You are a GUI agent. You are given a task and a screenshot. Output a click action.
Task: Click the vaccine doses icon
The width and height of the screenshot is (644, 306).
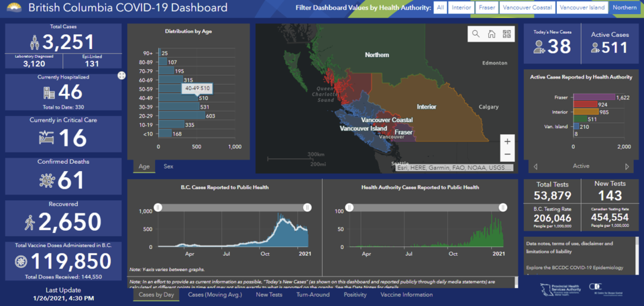(20, 261)
